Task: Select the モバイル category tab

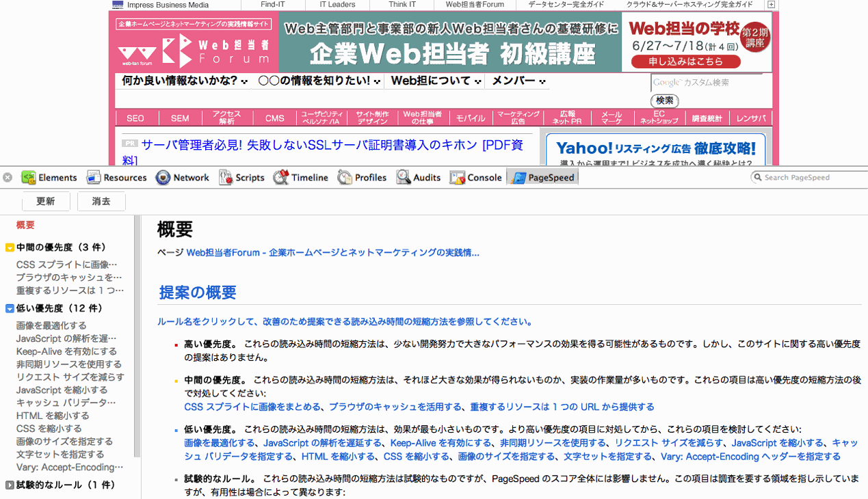Action: [x=471, y=118]
